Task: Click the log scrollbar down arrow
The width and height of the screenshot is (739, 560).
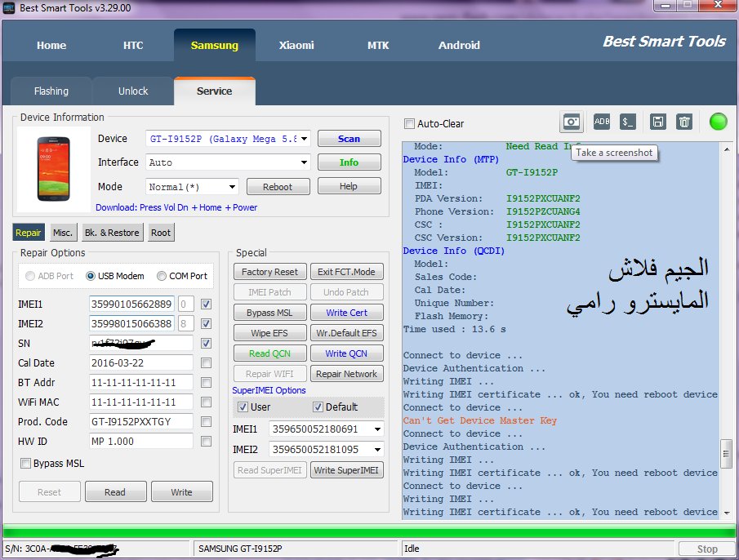Action: pos(726,513)
